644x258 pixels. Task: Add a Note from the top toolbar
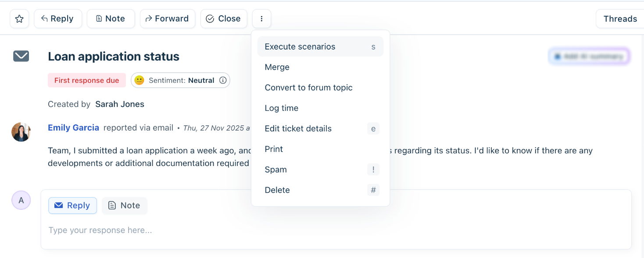coord(111,19)
